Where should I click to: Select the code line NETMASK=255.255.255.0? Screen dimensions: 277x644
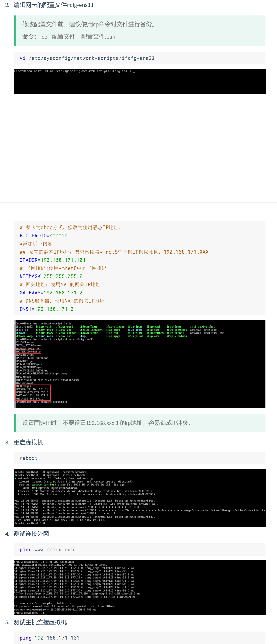tap(51, 276)
